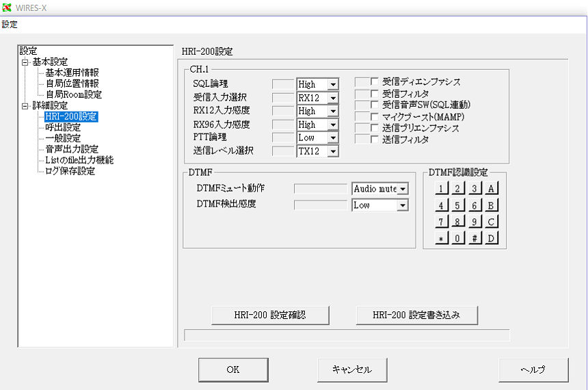Enable 受信ディエンファシス checkbox
The width and height of the screenshot is (588, 390).
point(374,81)
